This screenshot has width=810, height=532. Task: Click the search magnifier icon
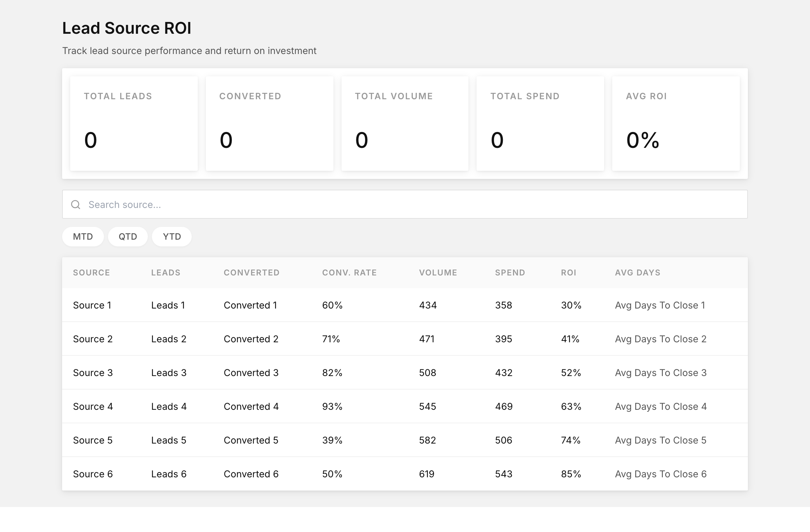point(76,205)
